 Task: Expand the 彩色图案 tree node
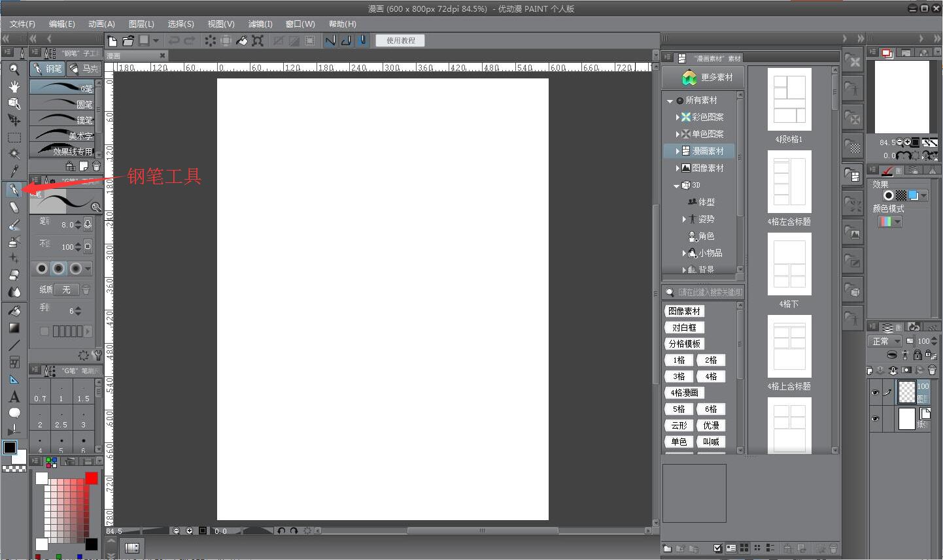click(677, 117)
